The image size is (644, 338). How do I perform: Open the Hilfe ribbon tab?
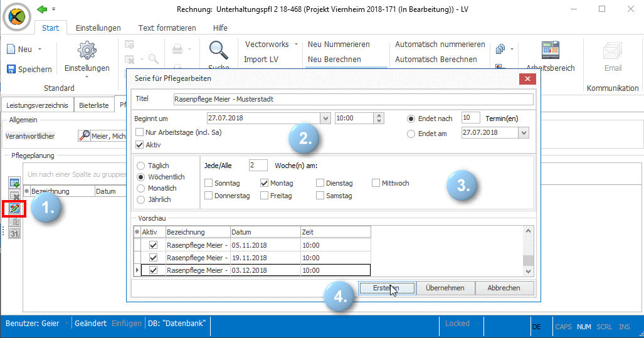coord(220,28)
